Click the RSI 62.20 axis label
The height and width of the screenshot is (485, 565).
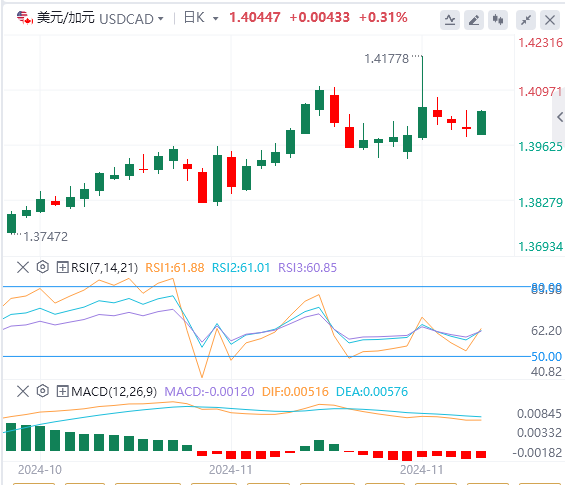(546, 330)
